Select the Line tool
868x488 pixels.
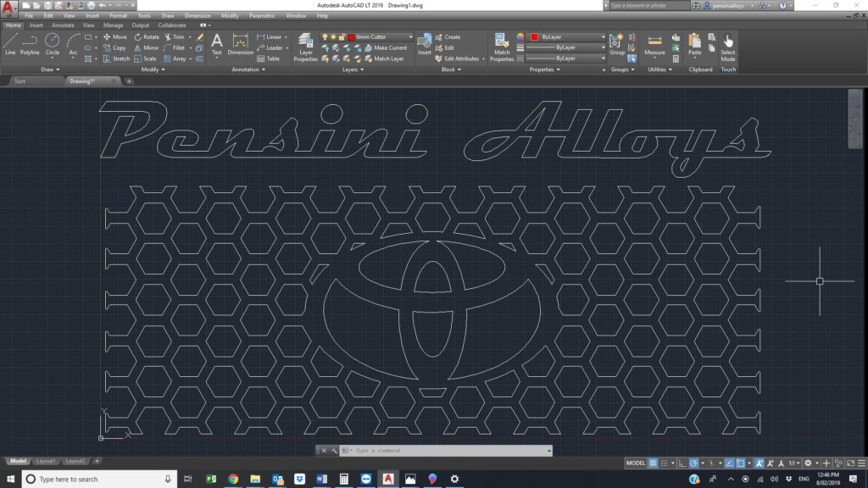tap(10, 44)
